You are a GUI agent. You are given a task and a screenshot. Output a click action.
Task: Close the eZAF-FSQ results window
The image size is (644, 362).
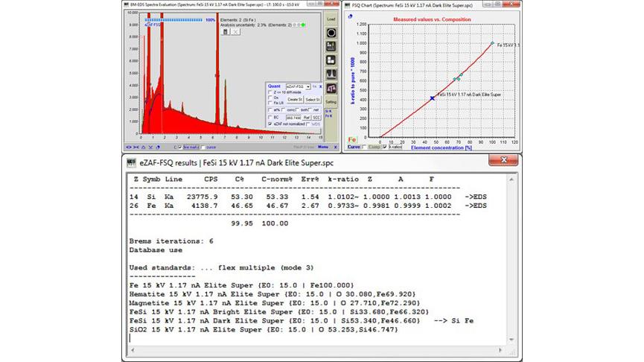click(x=503, y=160)
